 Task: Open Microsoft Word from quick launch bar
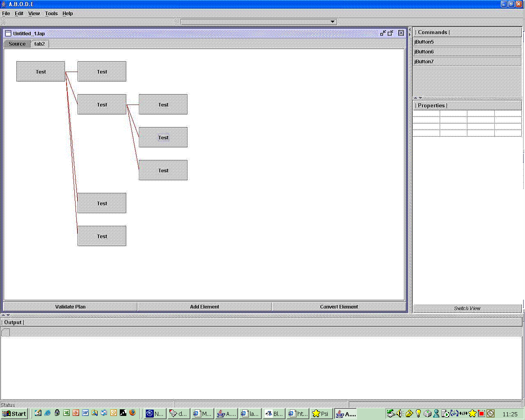click(x=85, y=413)
